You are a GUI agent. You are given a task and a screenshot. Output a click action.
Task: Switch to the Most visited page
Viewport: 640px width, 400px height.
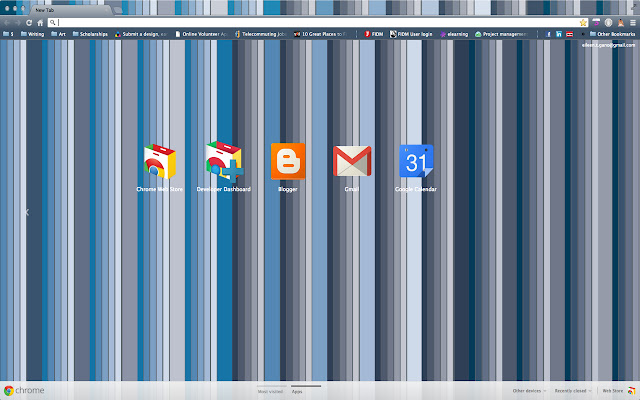[270, 391]
